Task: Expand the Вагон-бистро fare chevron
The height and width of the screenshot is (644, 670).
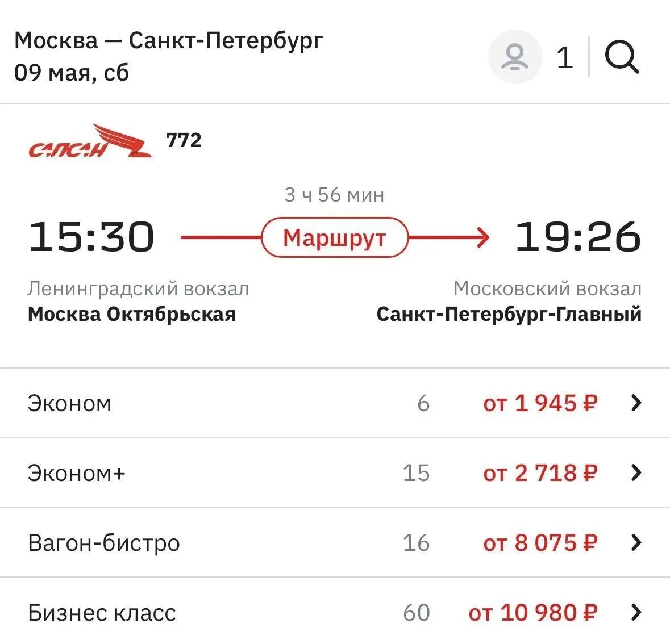Action: (x=636, y=542)
